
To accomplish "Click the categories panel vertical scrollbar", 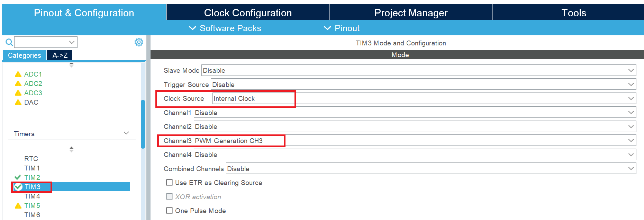I will [x=143, y=124].
